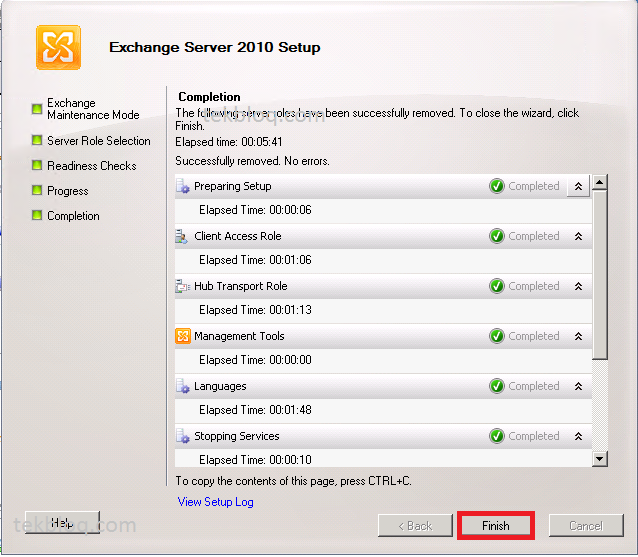Open the View Setup Log link
638x557 pixels.
pyautogui.click(x=216, y=502)
